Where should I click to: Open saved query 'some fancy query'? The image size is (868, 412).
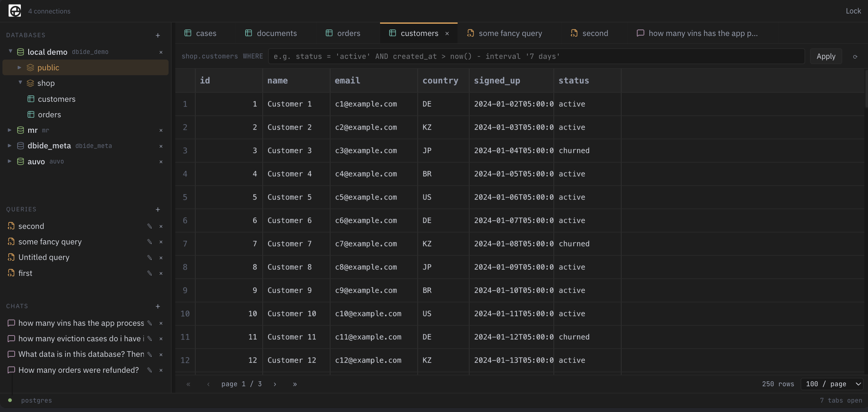[50, 242]
